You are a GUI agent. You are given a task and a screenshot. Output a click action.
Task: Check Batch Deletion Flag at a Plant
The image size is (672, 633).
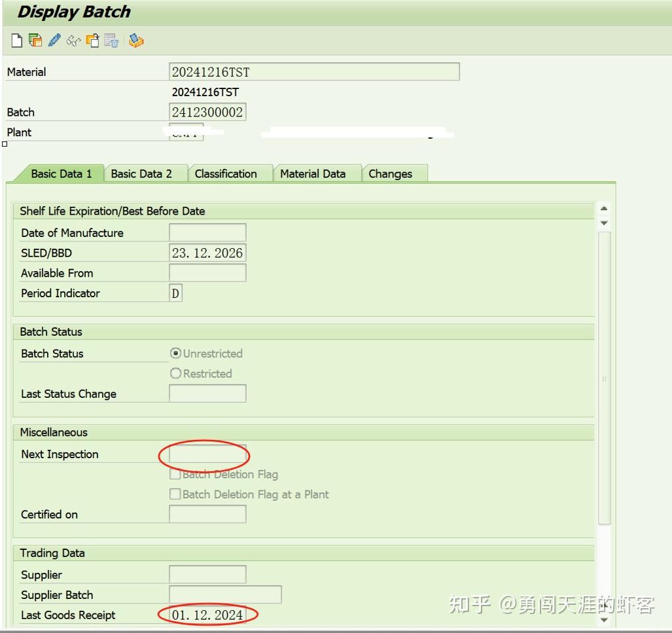175,494
